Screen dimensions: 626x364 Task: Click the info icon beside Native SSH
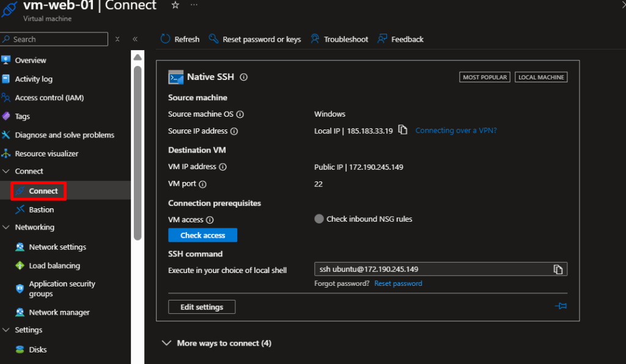pyautogui.click(x=243, y=77)
